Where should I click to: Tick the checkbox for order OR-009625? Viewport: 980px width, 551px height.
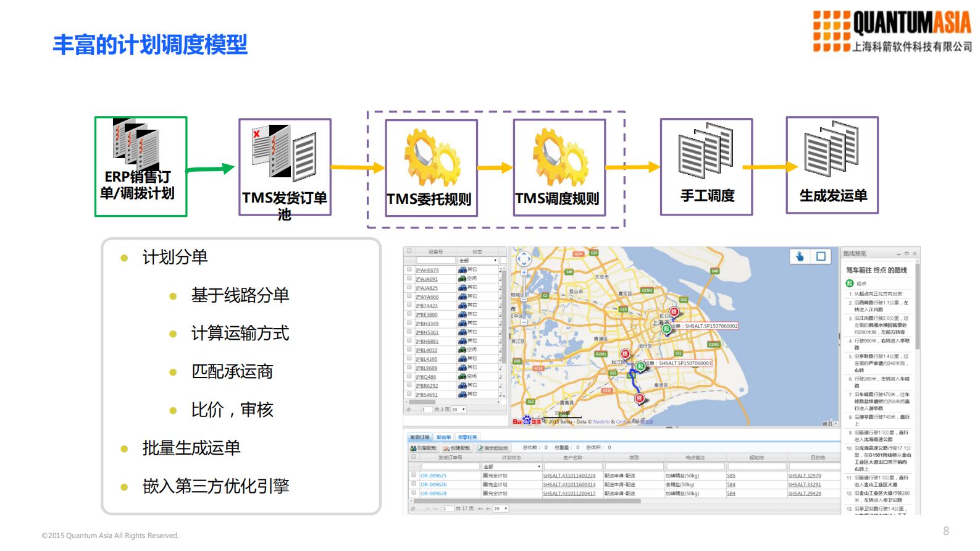pos(414,475)
